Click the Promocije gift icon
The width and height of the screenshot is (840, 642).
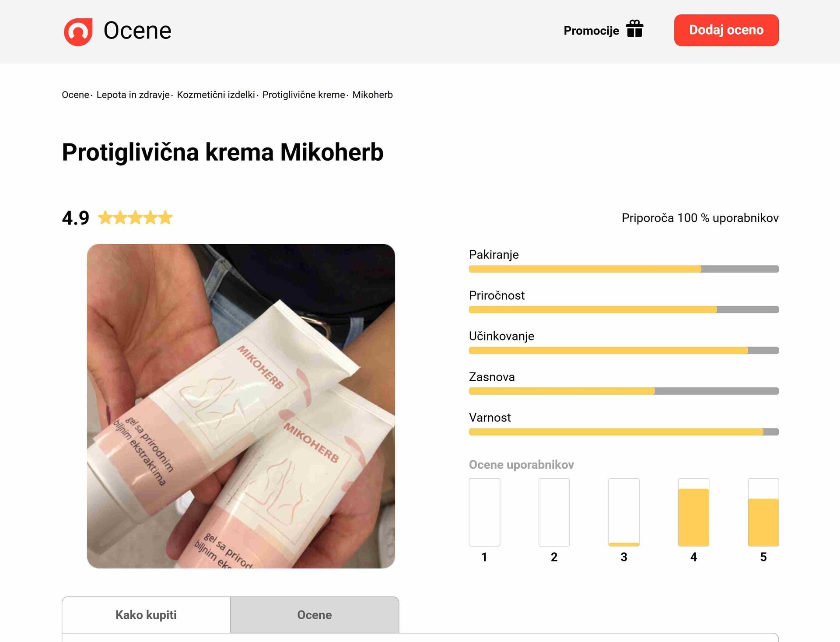[x=634, y=29]
